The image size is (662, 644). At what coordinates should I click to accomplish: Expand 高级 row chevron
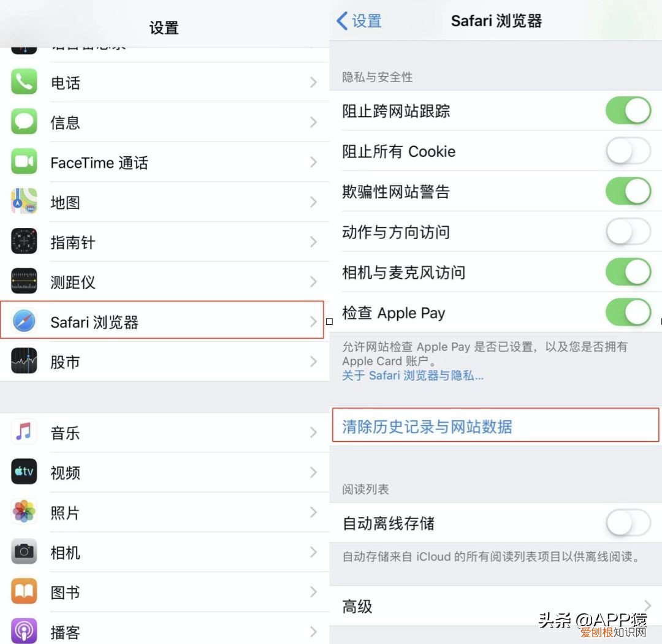click(648, 606)
